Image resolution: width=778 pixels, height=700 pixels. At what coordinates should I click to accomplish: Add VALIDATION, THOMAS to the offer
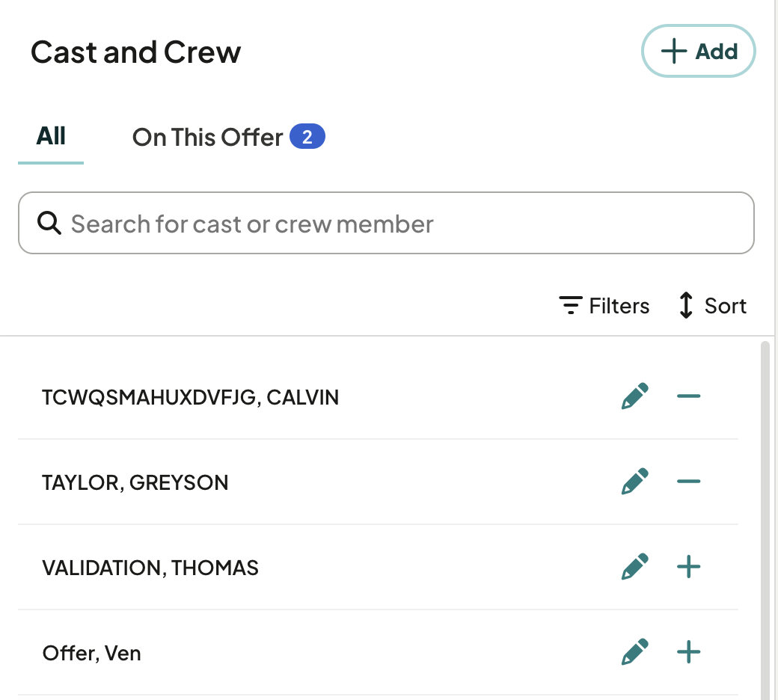click(689, 567)
